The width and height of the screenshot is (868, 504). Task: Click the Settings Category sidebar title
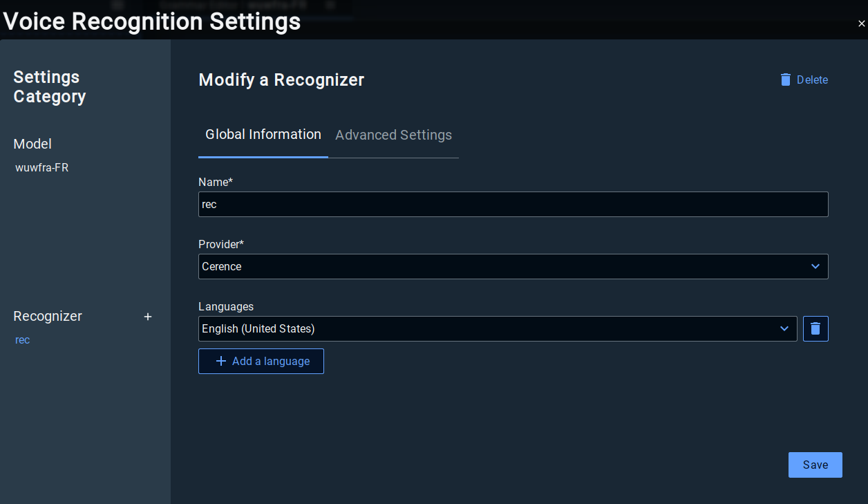coord(50,87)
